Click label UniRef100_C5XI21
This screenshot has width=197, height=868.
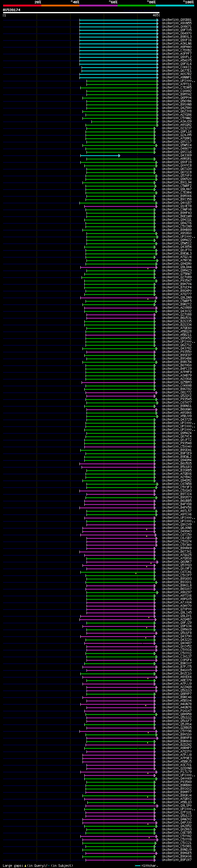(177, 843)
